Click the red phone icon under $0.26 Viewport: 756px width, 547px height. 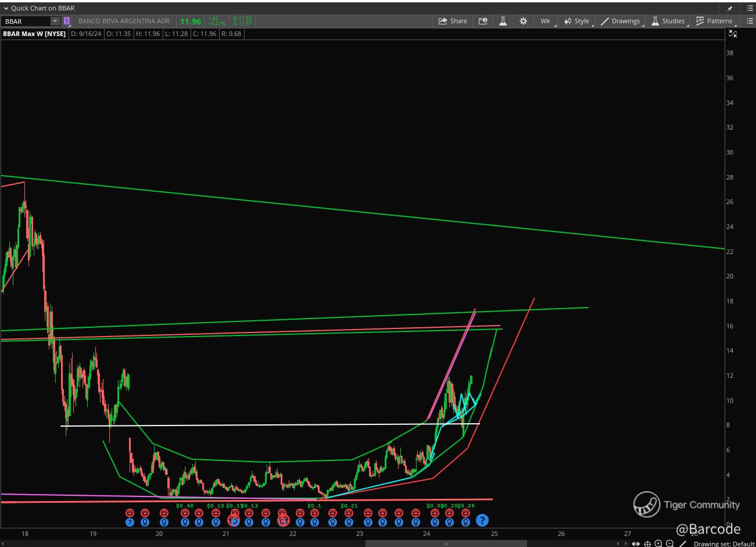465,513
